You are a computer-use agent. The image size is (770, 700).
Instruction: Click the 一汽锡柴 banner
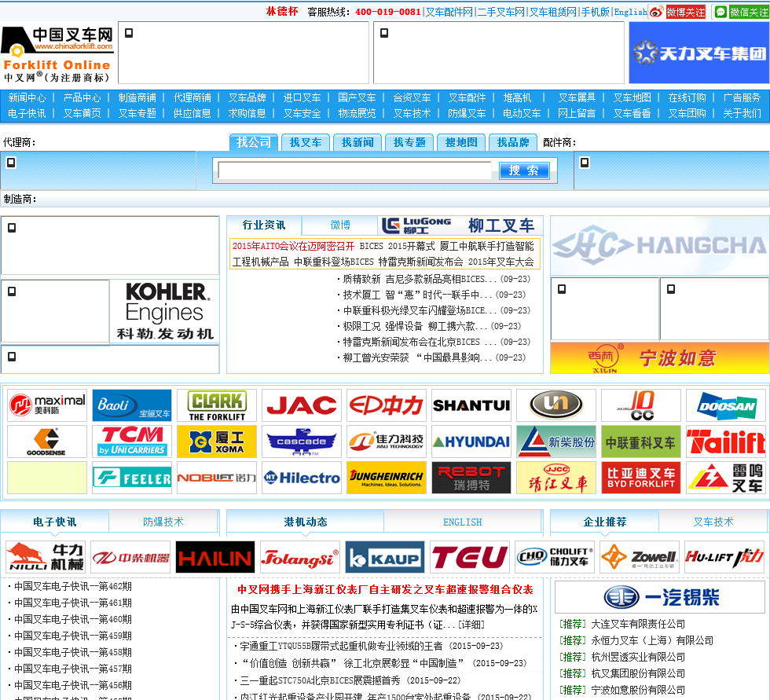click(660, 597)
